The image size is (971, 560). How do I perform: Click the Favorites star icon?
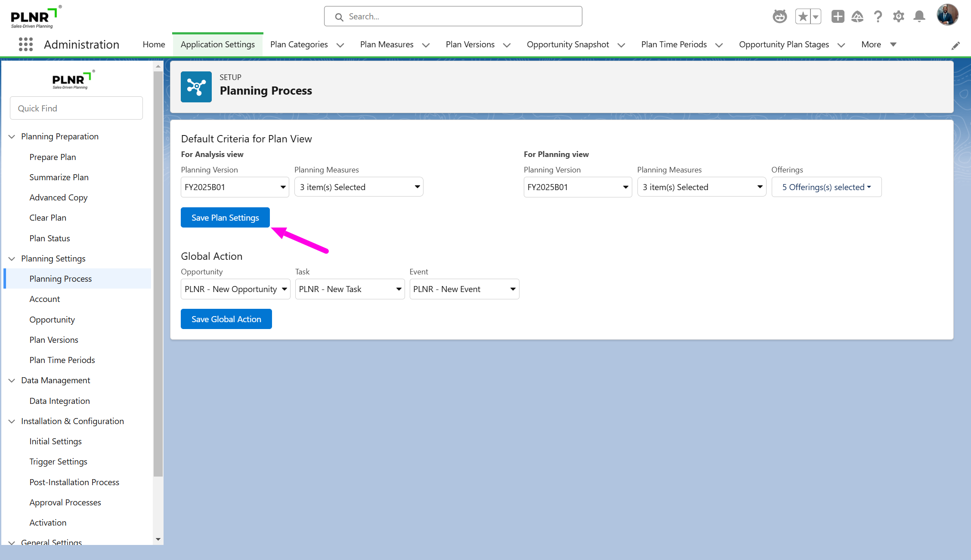pyautogui.click(x=803, y=17)
